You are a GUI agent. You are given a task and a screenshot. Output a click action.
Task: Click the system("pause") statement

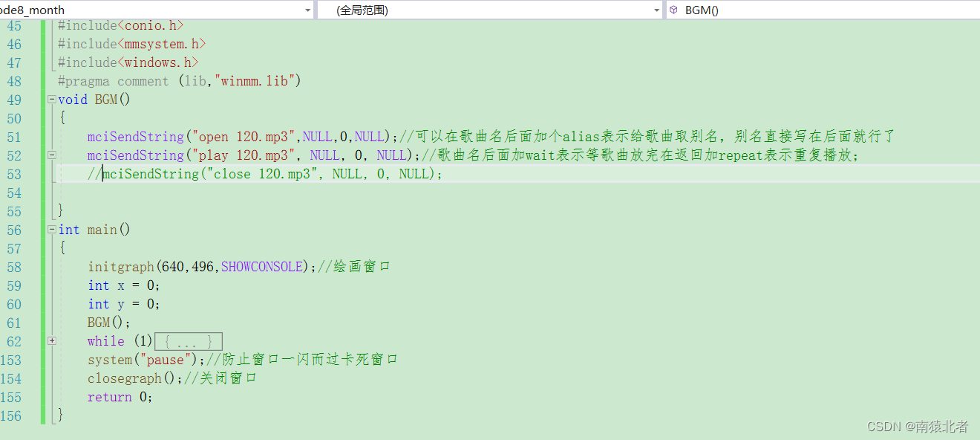(x=146, y=360)
